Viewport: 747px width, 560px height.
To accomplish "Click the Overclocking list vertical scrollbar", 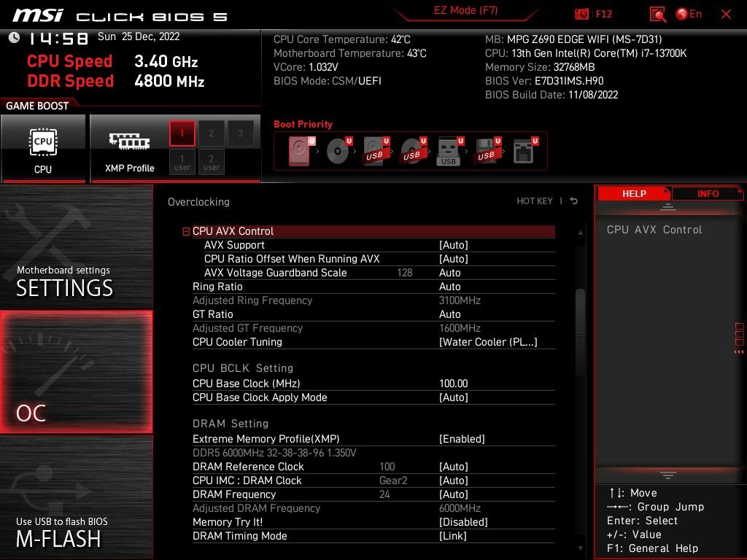I will pyautogui.click(x=581, y=332).
